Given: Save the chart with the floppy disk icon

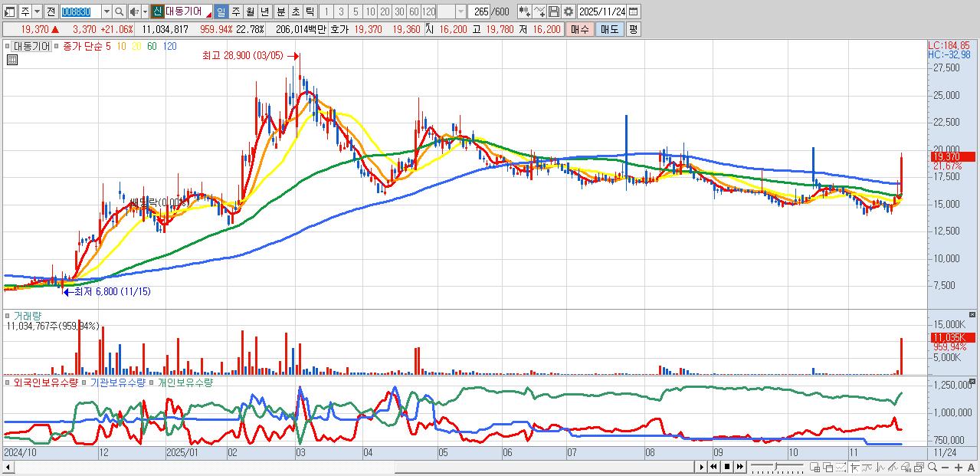Looking at the screenshot, I should point(553,11).
